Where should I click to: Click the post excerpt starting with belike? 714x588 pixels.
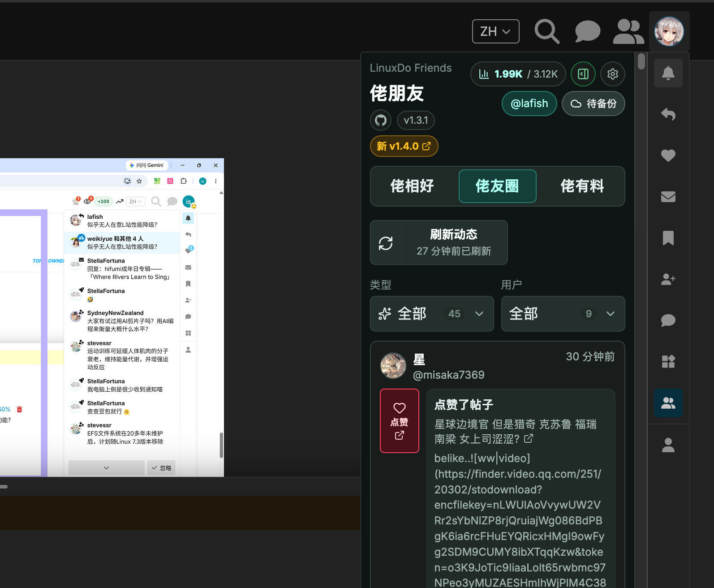point(520,520)
